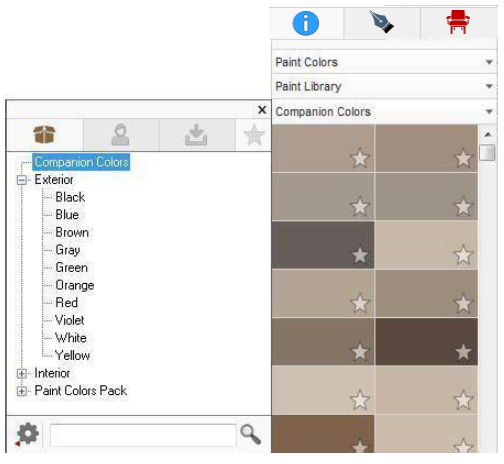Viewport: 504px width, 464px height.
Task: Open the favorites star tab
Action: (254, 135)
